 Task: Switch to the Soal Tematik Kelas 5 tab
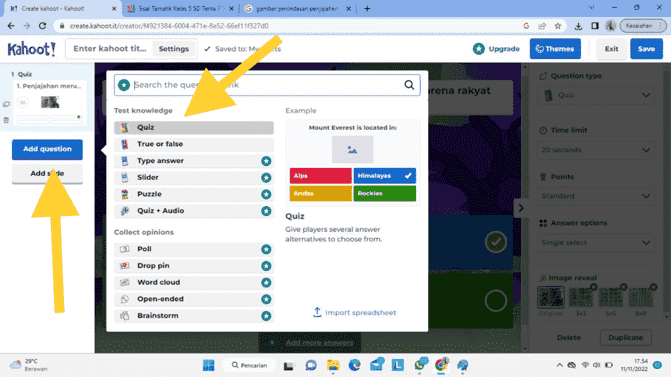tap(181, 9)
